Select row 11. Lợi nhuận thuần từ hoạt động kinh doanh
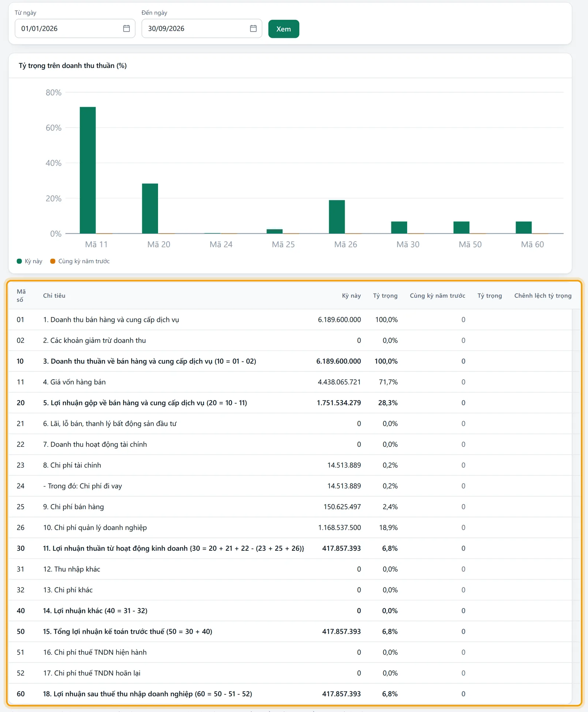The image size is (588, 712). [290, 549]
